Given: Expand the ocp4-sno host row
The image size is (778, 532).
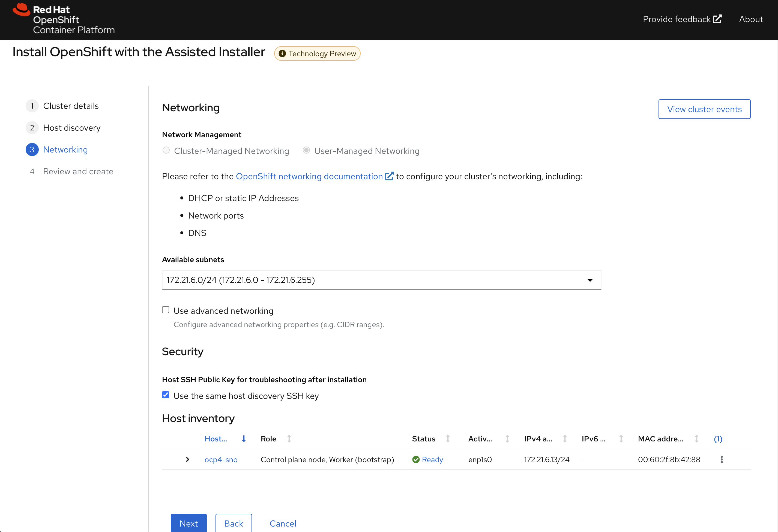Looking at the screenshot, I should click(187, 459).
